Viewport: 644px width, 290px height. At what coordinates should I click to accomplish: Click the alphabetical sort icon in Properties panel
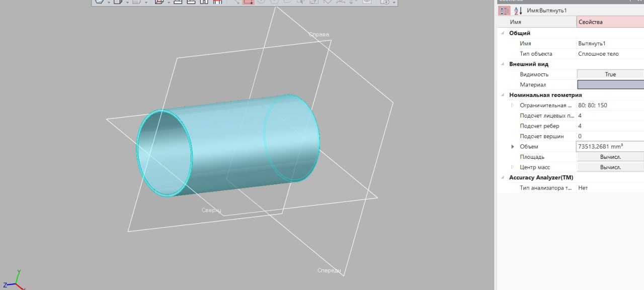518,10
